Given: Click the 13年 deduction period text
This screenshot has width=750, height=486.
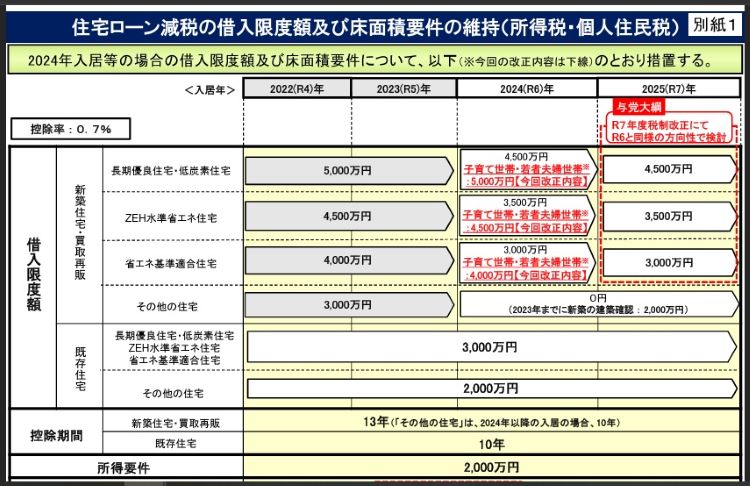Looking at the screenshot, I should pos(492,422).
